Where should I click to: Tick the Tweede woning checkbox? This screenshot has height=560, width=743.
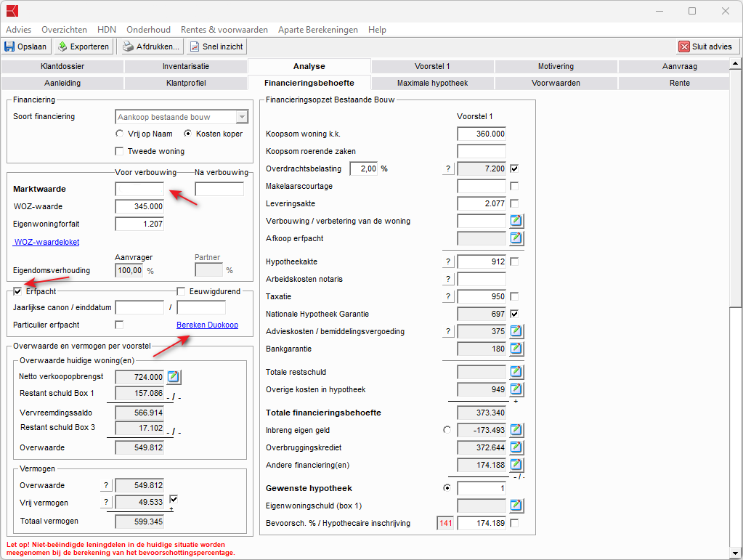(119, 151)
